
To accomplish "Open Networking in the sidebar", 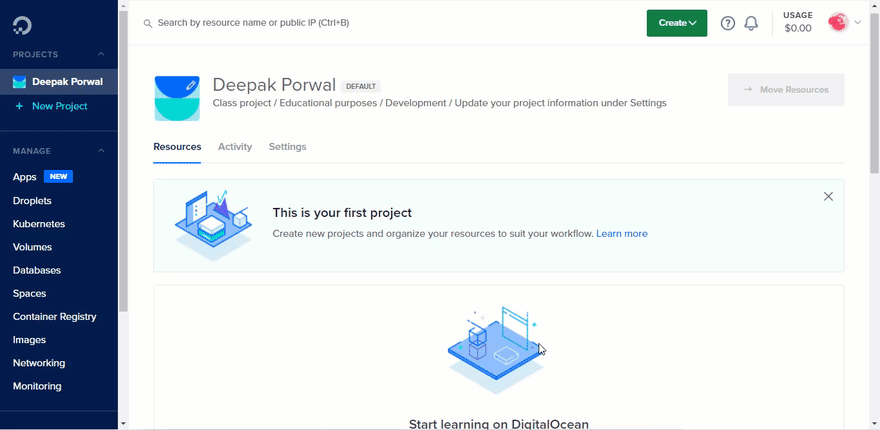I will [x=39, y=363].
